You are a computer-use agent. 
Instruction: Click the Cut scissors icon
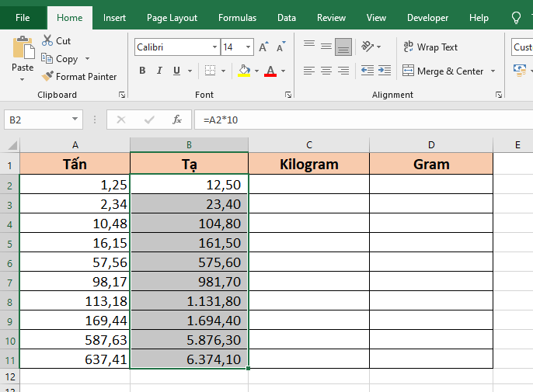47,40
